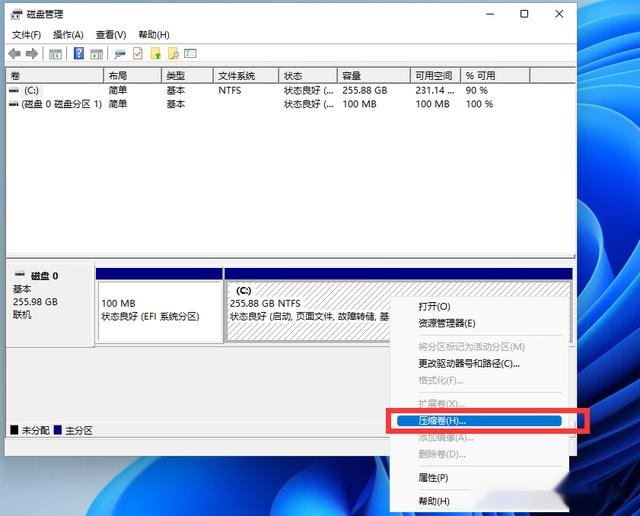Click grayed 将分区标记为活动分区(M) entry
Screen dimensions: 640x516
[x=480, y=347]
